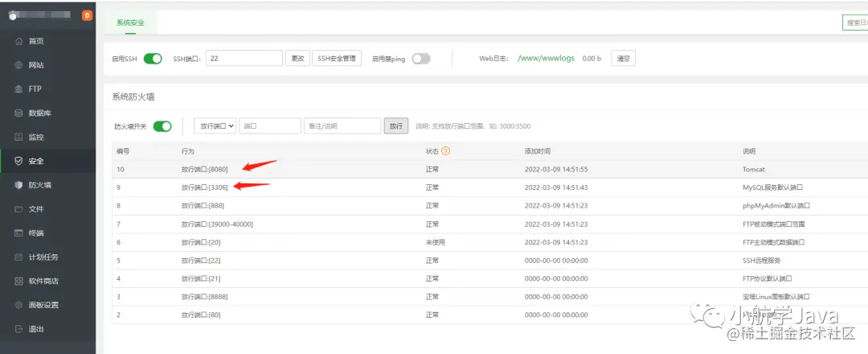Click the 终端 terminal icon
The width and height of the screenshot is (868, 354).
click(x=18, y=233)
